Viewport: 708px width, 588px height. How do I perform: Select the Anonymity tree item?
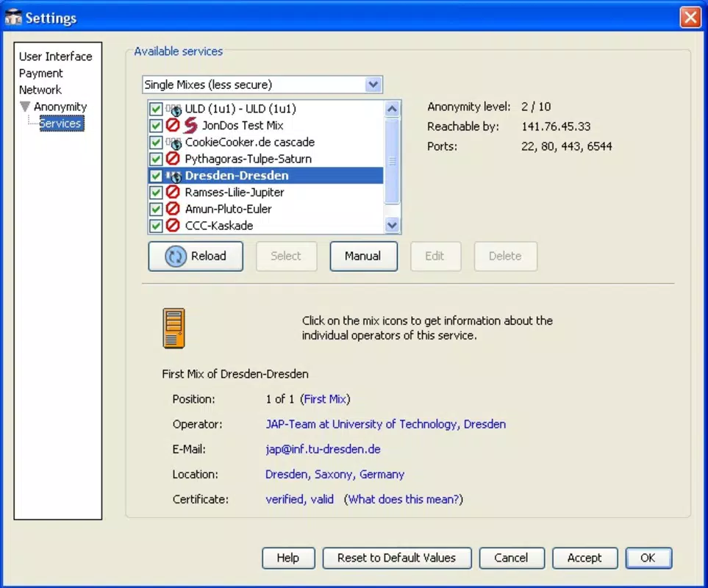(x=60, y=107)
